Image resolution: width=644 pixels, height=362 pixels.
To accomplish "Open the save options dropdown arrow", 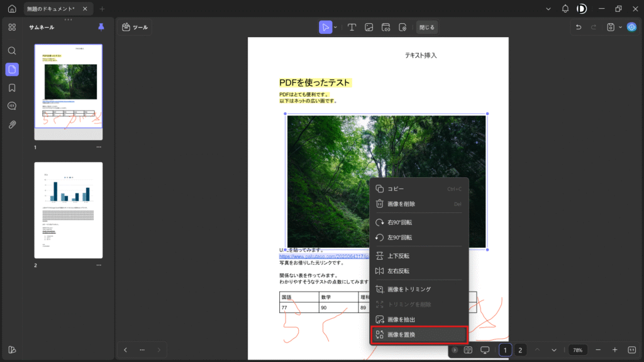I will 620,27.
